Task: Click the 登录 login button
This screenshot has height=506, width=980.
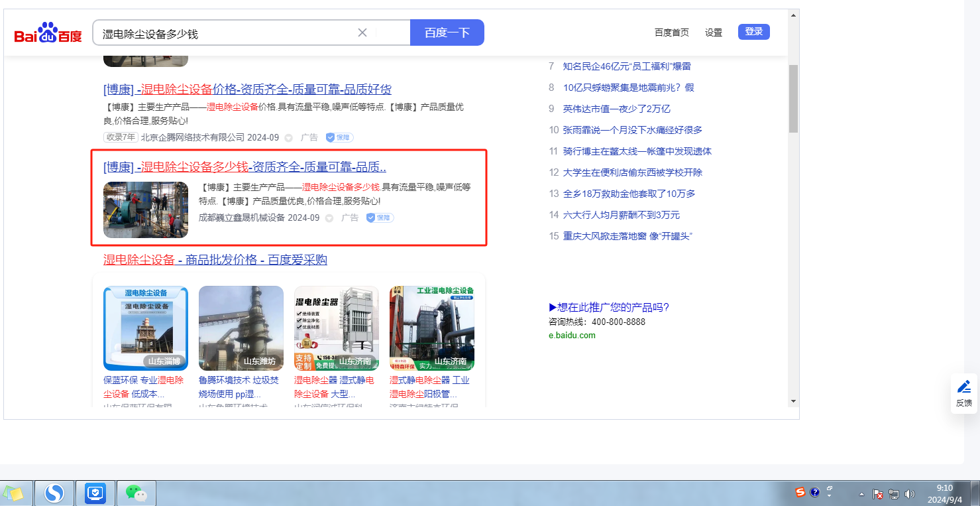Action: pyautogui.click(x=753, y=32)
